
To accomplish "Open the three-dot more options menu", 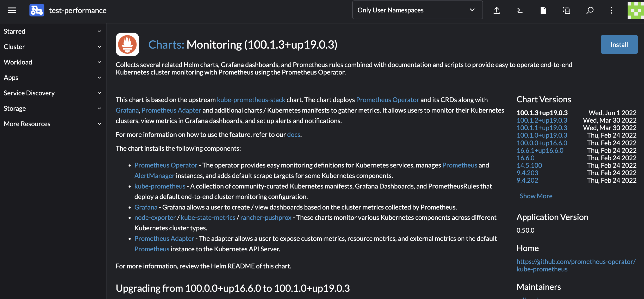I will pos(611,10).
